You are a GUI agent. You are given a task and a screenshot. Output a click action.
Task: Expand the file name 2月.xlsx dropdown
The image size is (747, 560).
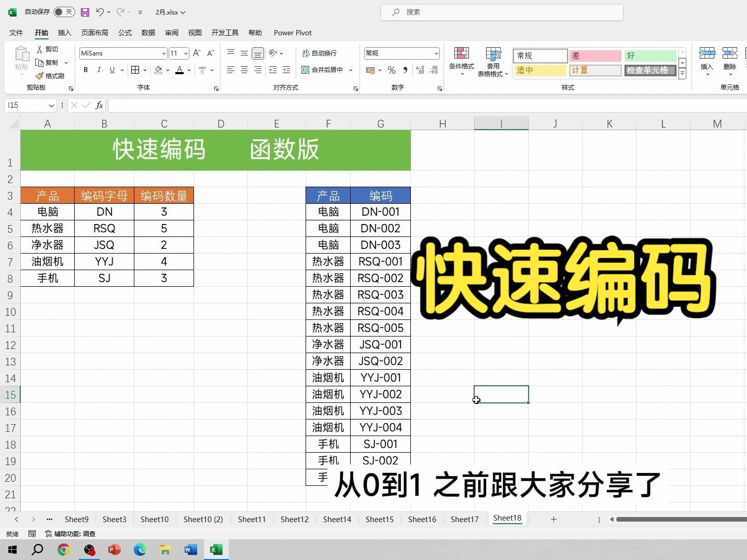pyautogui.click(x=183, y=12)
